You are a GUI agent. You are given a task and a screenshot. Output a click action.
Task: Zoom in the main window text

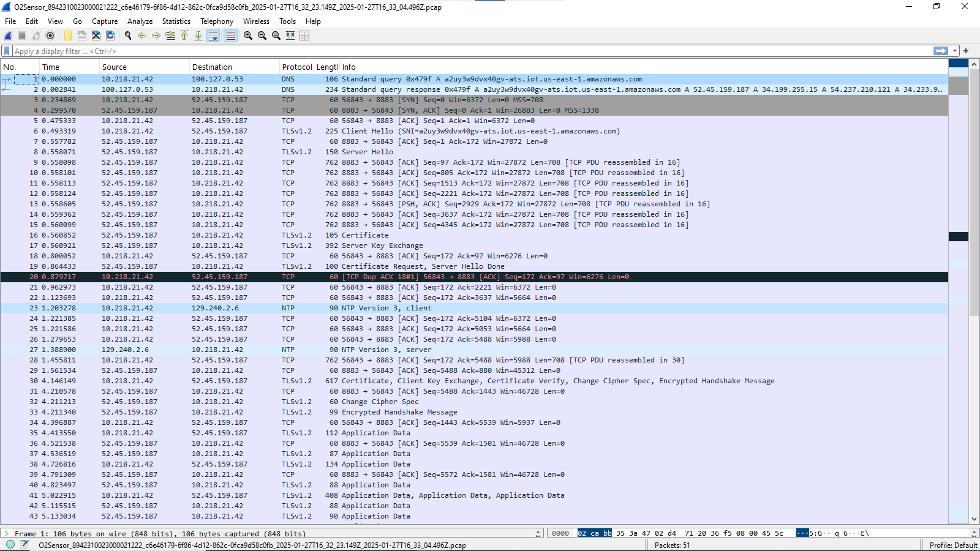pyautogui.click(x=248, y=36)
